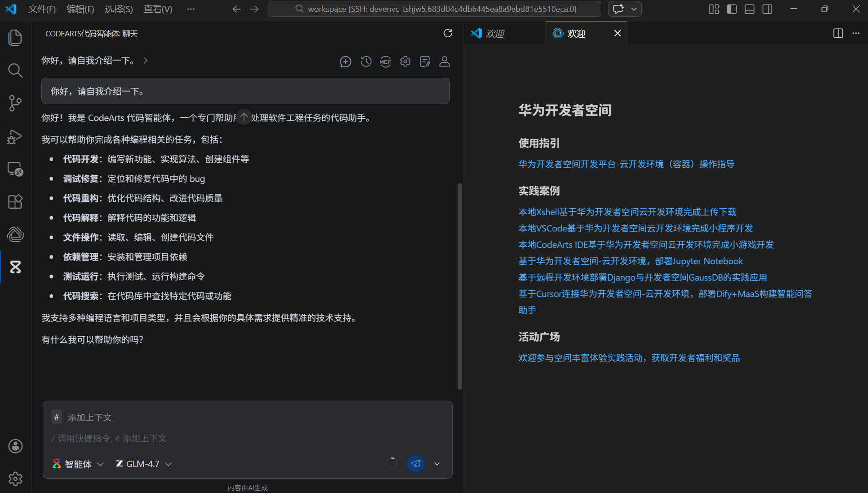Open the Explorer view in activity bar
Screen dimensions: 868x493
(15, 37)
